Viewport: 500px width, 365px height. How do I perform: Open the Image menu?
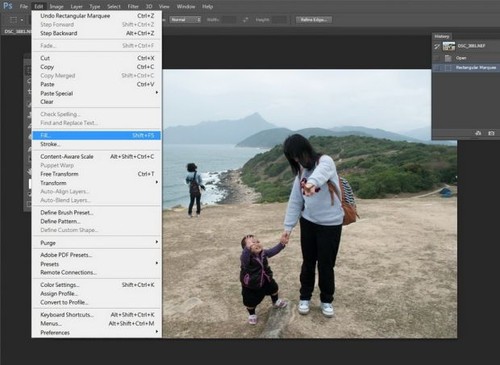pos(56,6)
